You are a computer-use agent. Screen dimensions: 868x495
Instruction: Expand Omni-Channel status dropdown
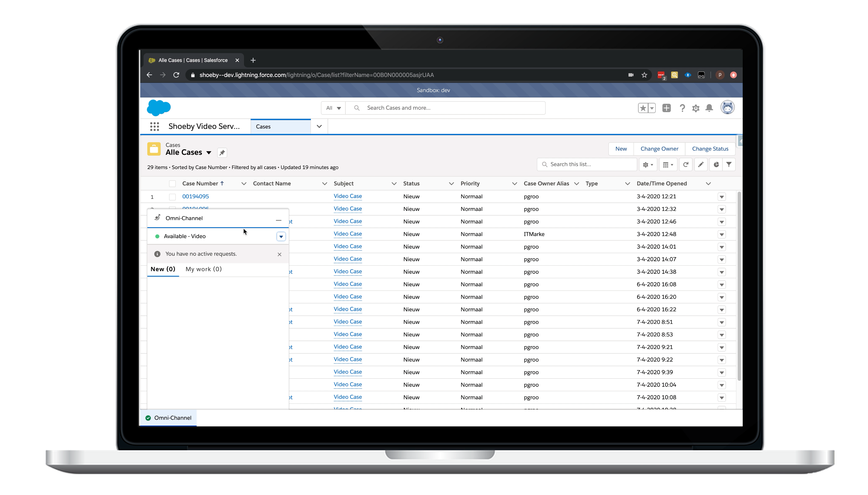click(281, 237)
